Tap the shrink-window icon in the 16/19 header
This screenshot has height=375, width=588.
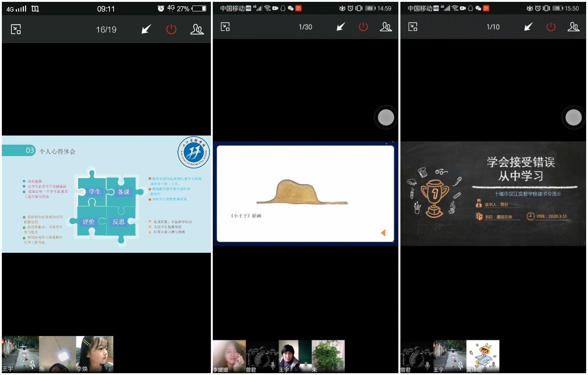coord(16,29)
